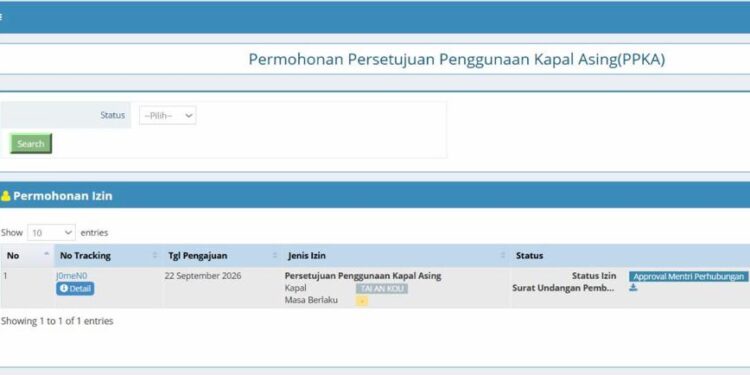Download the Surat Undangan document icon

633,287
